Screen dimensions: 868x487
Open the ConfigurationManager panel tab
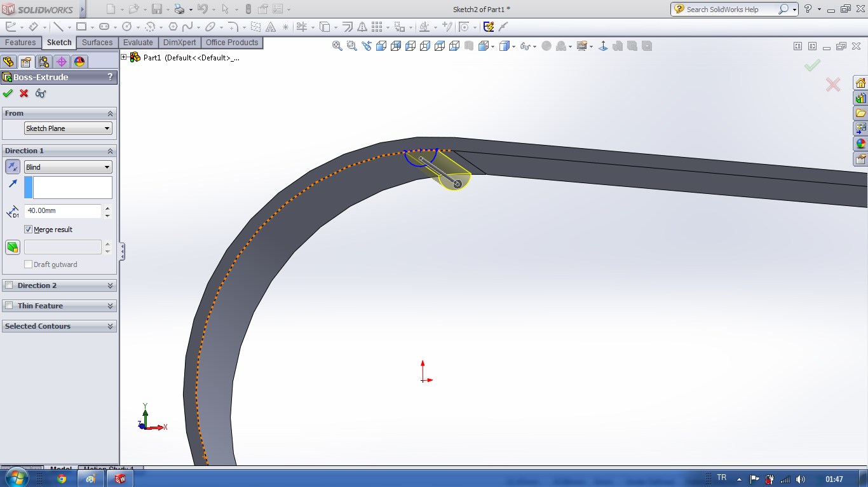pos(43,62)
